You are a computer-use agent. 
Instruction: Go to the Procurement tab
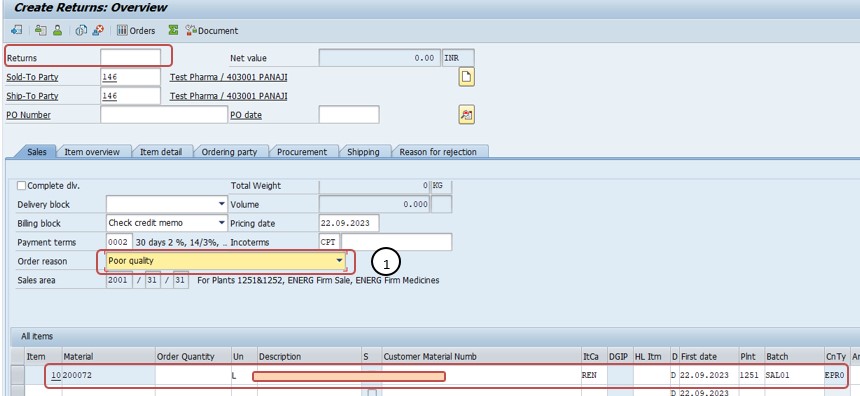tap(302, 152)
